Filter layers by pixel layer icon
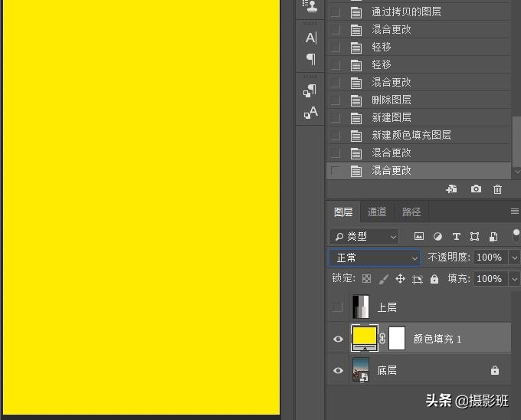This screenshot has width=521, height=420. pyautogui.click(x=419, y=236)
